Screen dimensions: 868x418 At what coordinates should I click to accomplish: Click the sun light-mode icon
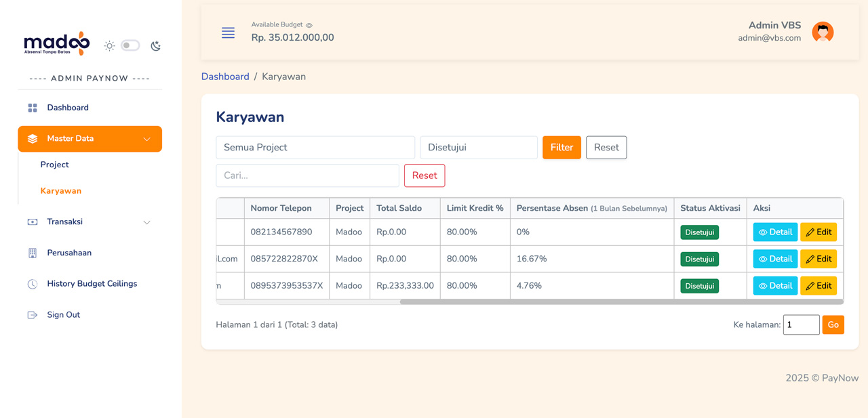tap(109, 46)
